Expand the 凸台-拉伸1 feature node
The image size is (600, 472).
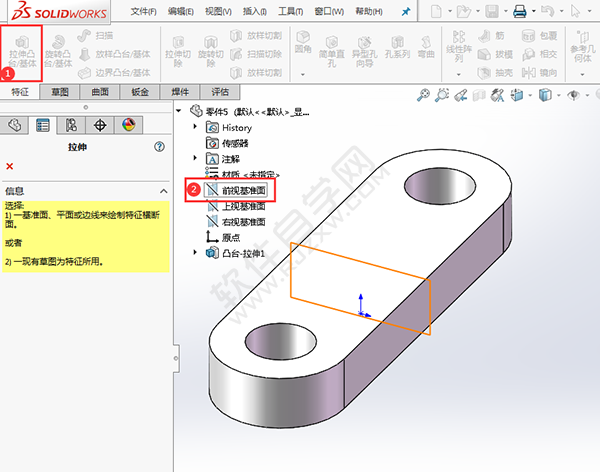(x=195, y=252)
